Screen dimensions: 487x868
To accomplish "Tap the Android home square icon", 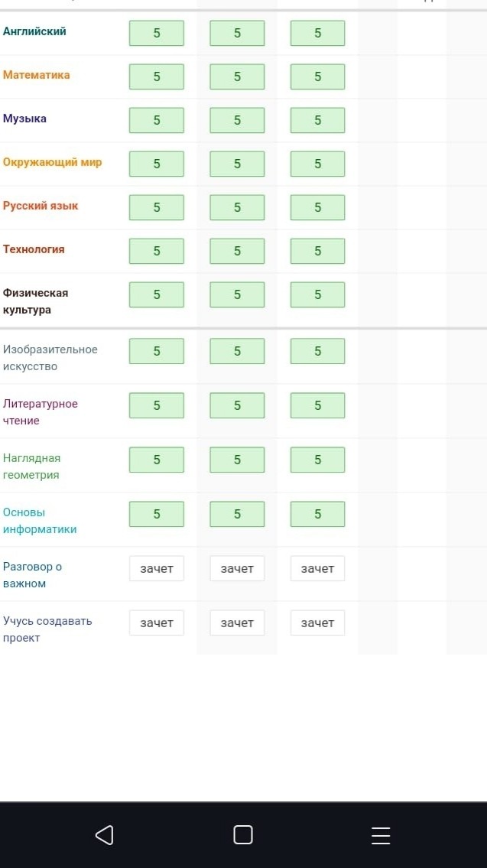I will tap(243, 835).
